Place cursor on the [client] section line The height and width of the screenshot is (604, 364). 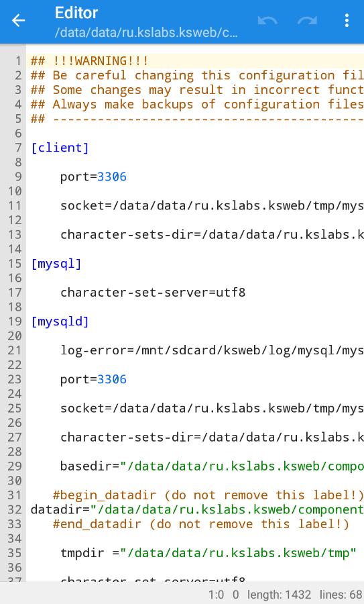[x=60, y=148]
